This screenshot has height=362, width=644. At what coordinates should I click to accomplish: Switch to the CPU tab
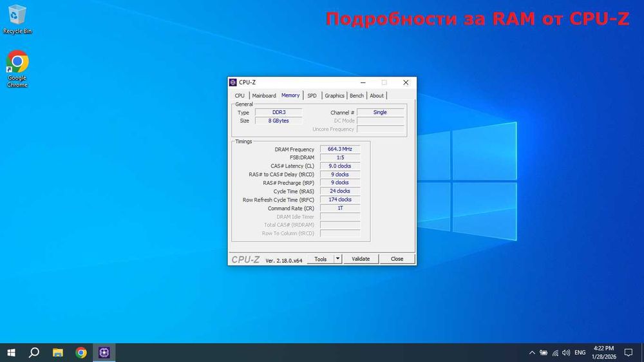[x=240, y=96]
